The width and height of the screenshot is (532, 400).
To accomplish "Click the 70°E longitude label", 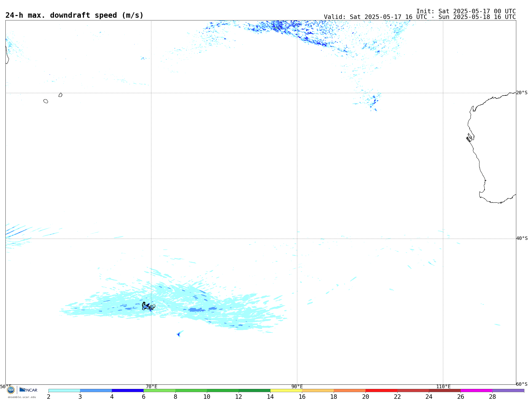I will pyautogui.click(x=151, y=387).
